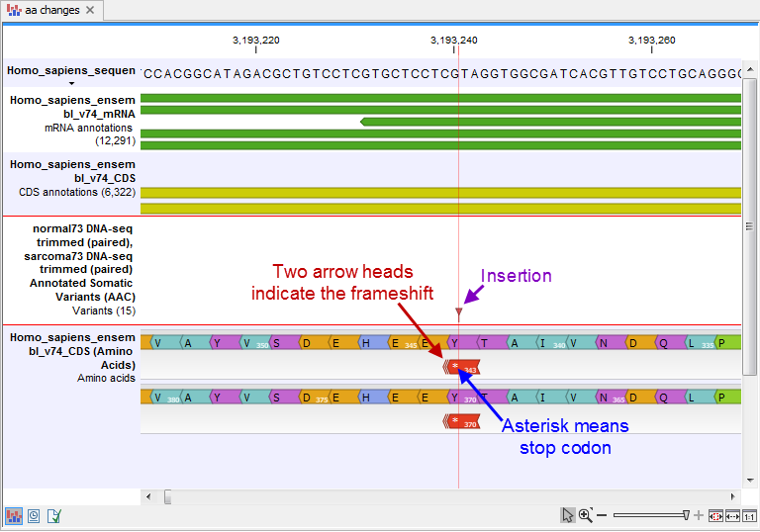Select the zoom magnifier tool
The image size is (760, 532).
click(x=586, y=515)
